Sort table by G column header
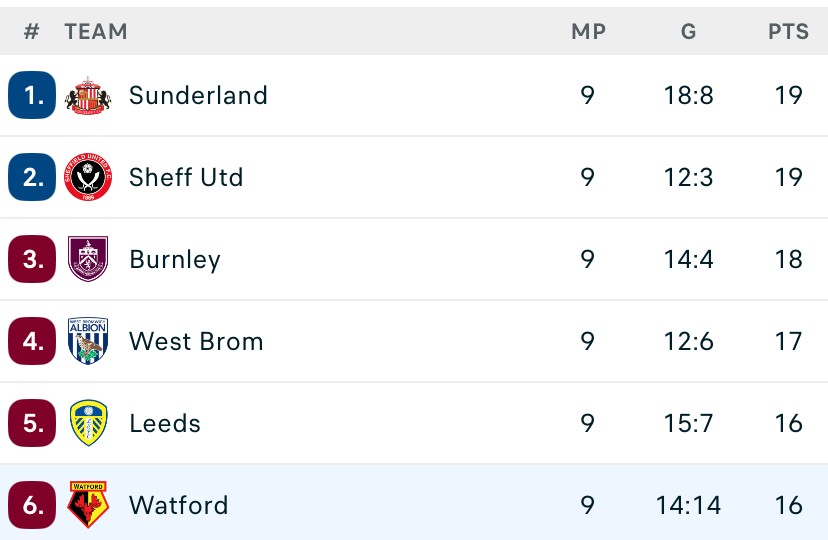Viewport: 828px width, 540px height. tap(688, 32)
